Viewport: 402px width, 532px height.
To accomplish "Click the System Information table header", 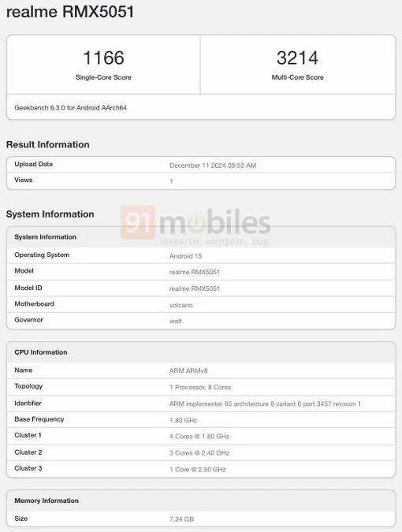I will click(201, 236).
